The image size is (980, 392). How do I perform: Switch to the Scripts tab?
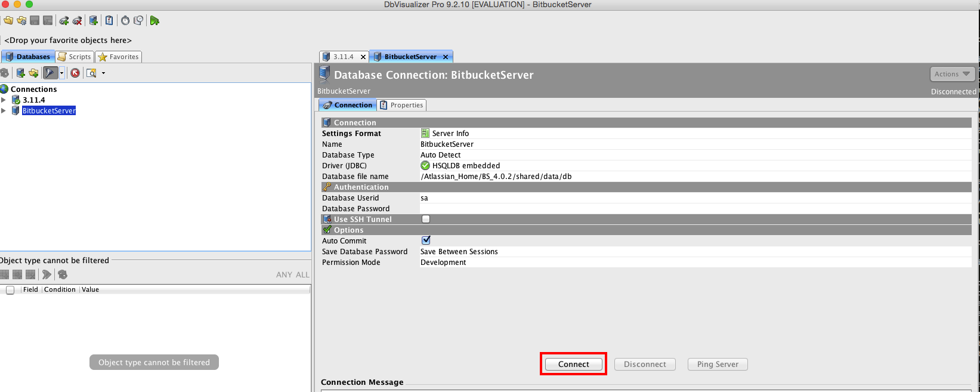pos(75,57)
